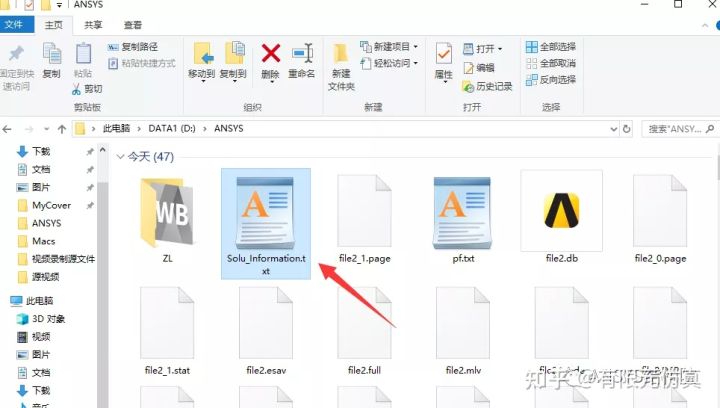Select the file2.db ANSYS database file

pos(562,217)
